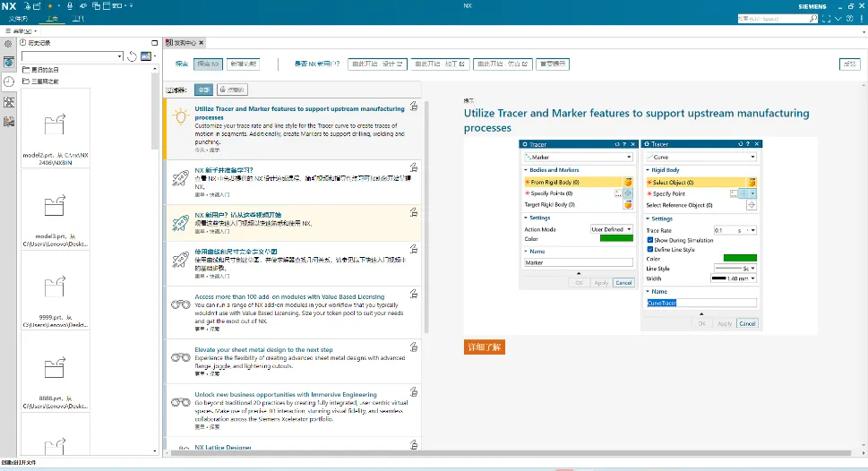Open the model2.prt thumbnail in History
Screen dimensions: 868x471
pos(55,127)
